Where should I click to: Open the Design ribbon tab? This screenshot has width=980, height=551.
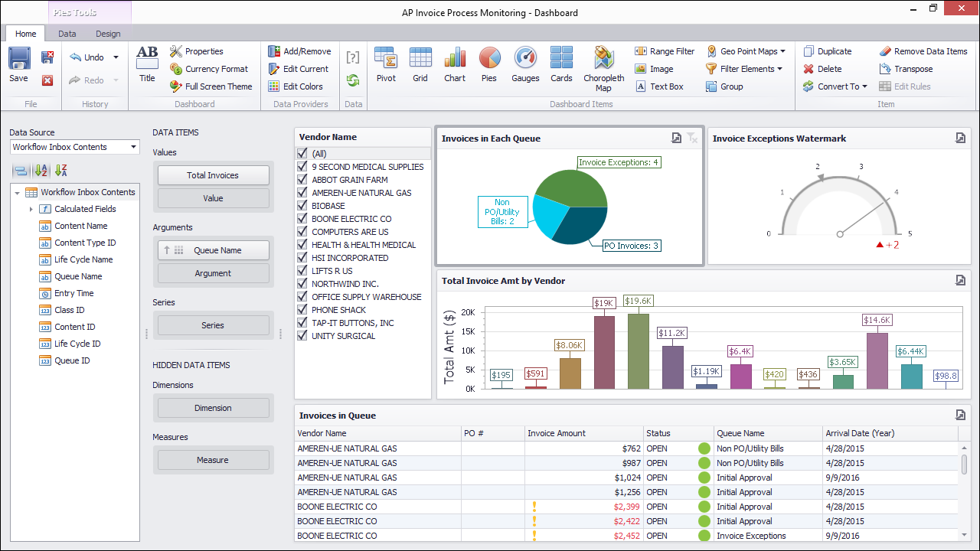[x=108, y=34]
